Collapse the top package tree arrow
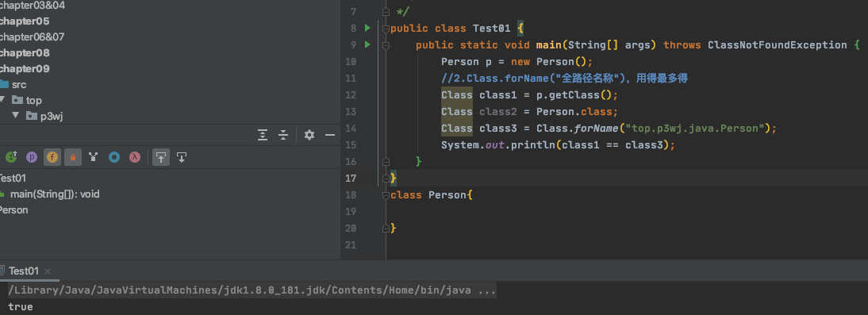 (x=2, y=100)
